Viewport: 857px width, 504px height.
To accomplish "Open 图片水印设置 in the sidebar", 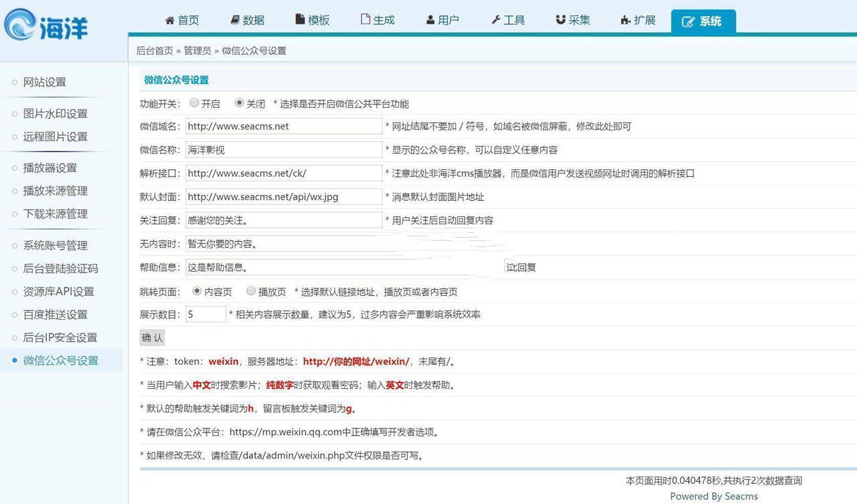I will tap(56, 114).
